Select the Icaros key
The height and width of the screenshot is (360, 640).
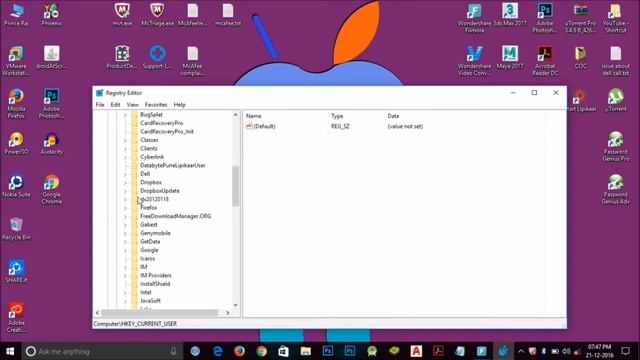click(x=147, y=258)
